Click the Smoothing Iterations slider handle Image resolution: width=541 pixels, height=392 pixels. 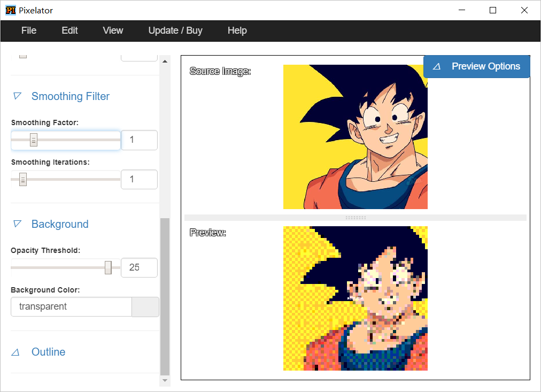pos(23,180)
